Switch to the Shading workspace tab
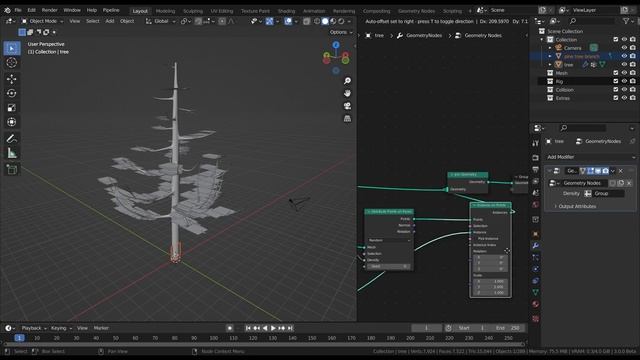Screen dimensions: 640x360 287,11
